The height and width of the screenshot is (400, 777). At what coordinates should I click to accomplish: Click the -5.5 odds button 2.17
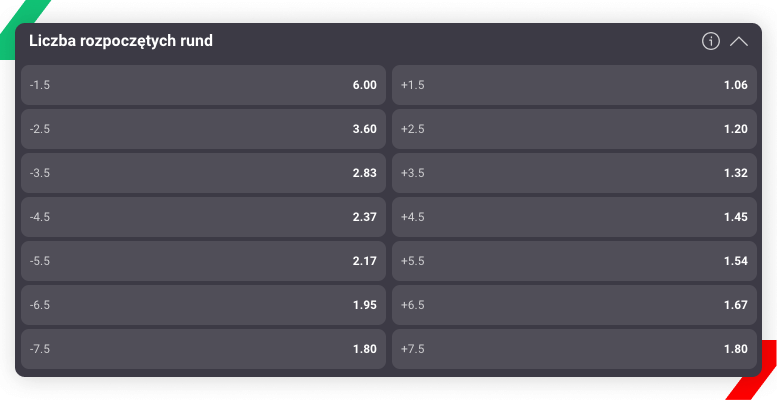pyautogui.click(x=203, y=261)
